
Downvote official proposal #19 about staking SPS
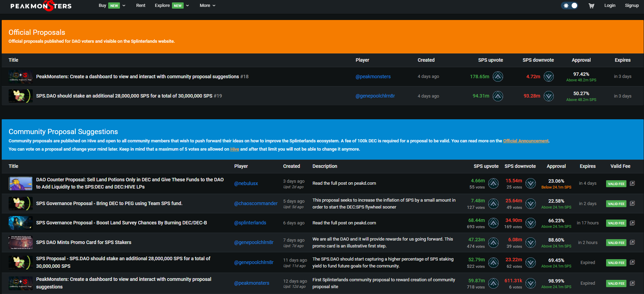[x=549, y=96]
